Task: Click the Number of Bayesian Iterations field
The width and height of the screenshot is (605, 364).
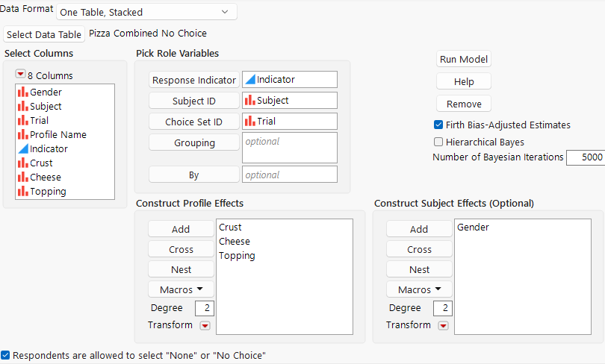Action: (584, 157)
